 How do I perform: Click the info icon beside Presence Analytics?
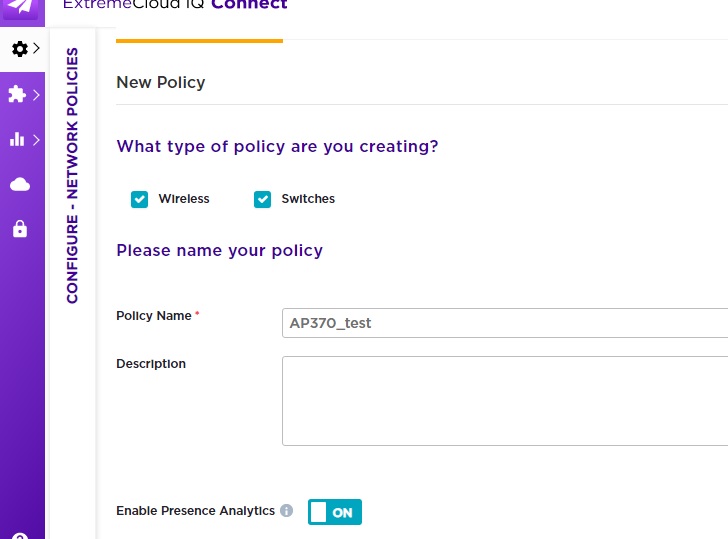tap(287, 511)
